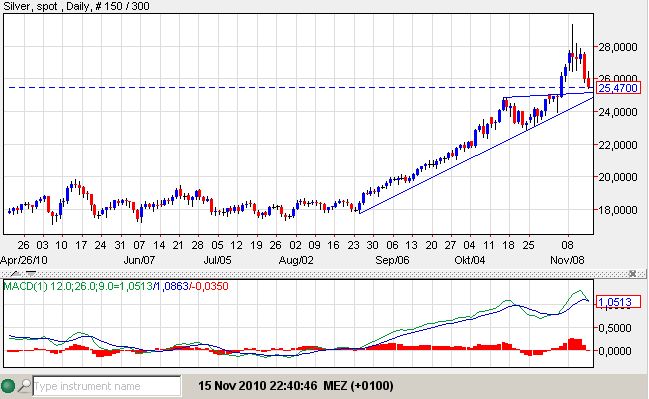Viewport: 649px width, 399px height.
Task: Click the Aug/02 date axis label
Action: tap(296, 260)
